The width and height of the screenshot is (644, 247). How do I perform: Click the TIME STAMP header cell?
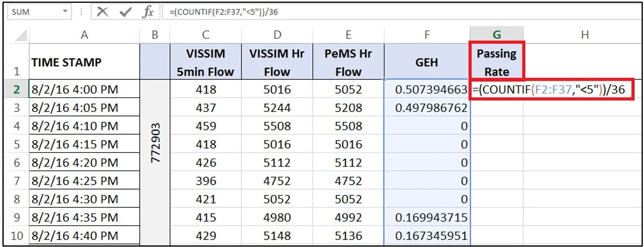(84, 62)
